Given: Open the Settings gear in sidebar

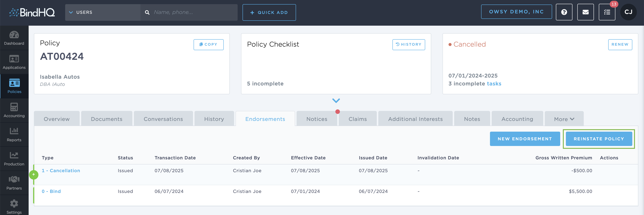Looking at the screenshot, I should point(14,207).
